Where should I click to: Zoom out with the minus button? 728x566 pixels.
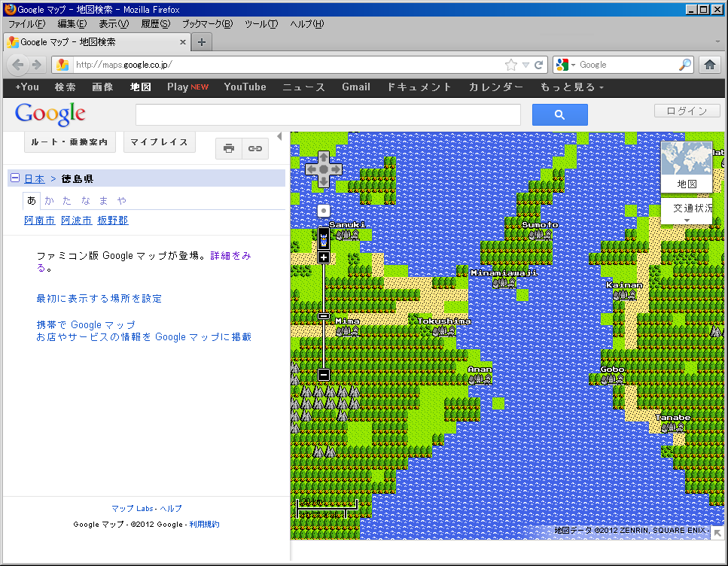[324, 375]
